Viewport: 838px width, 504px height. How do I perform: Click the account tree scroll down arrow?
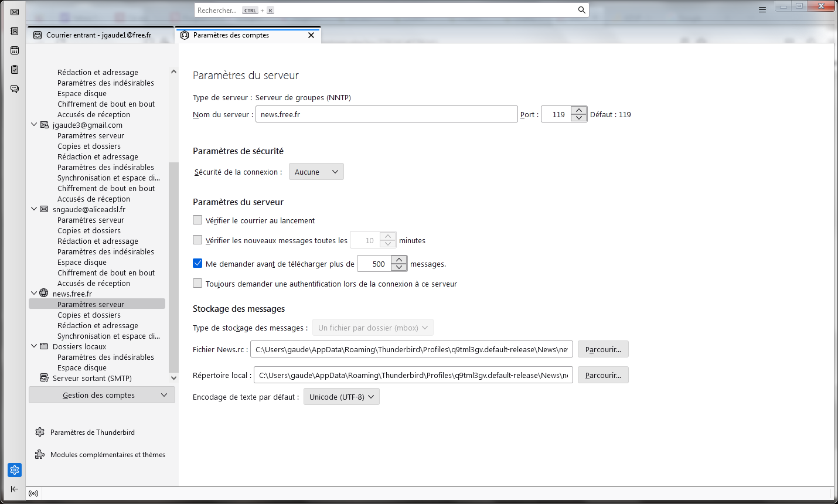[x=173, y=378]
